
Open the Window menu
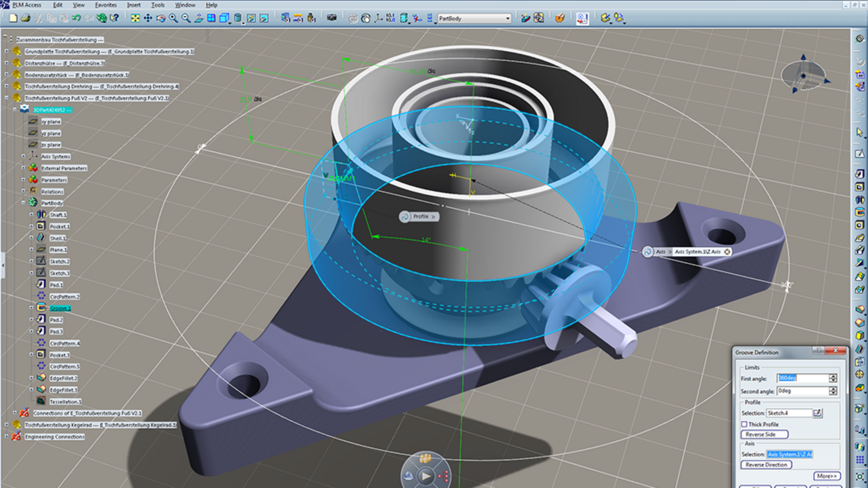coord(185,5)
